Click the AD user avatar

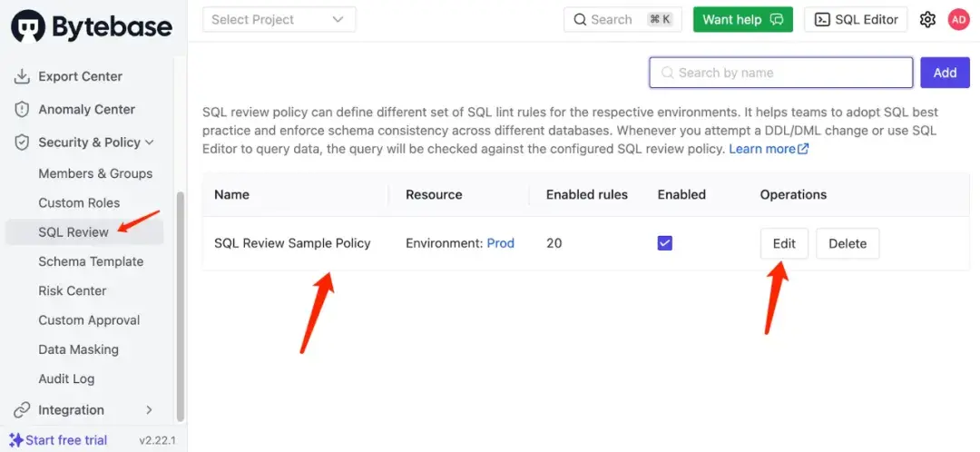click(x=958, y=19)
